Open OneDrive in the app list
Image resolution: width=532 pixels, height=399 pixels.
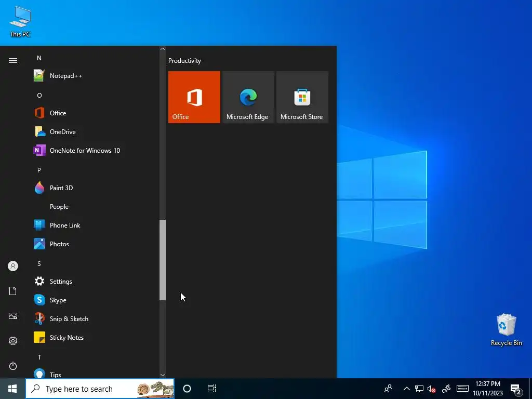pyautogui.click(x=95, y=131)
